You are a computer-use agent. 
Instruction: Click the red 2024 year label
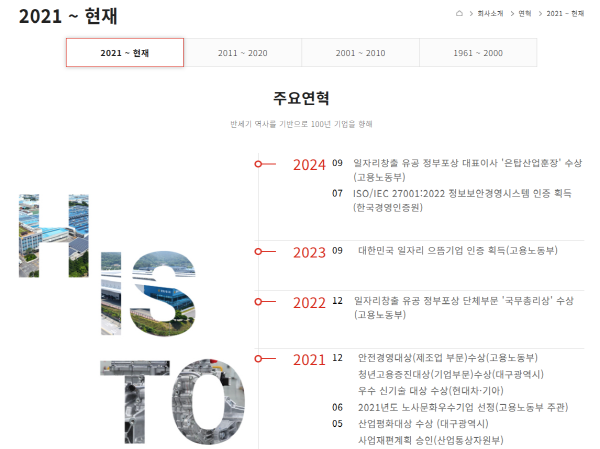click(x=309, y=165)
